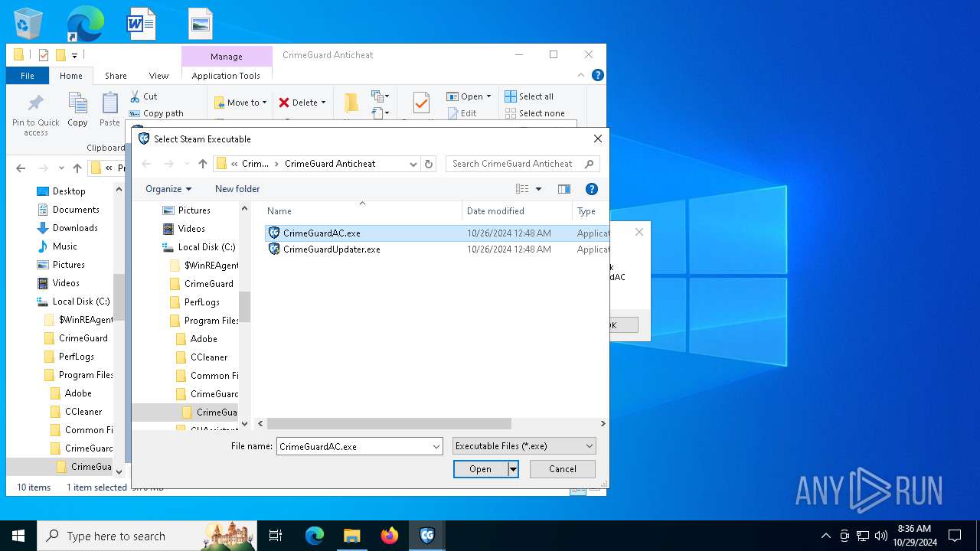980x551 pixels.
Task: Click the horizontal scrollbar in file list
Action: (x=389, y=423)
